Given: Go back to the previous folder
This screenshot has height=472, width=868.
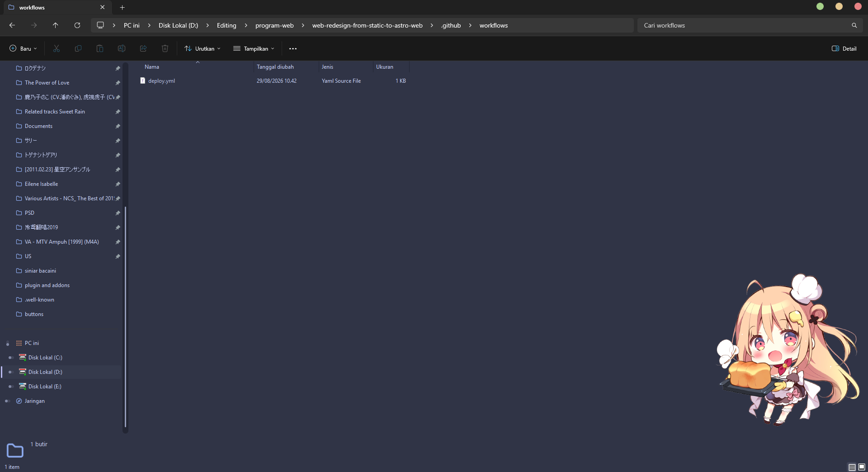Looking at the screenshot, I should click(x=12, y=25).
